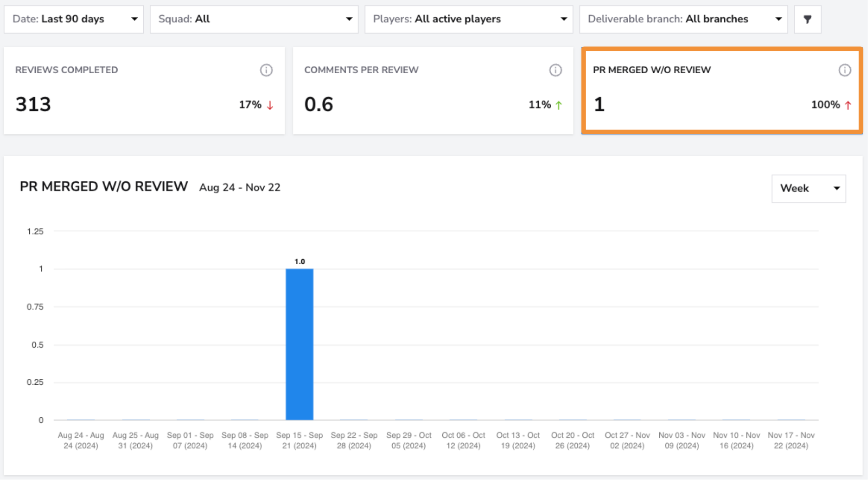Screen dimensions: 868x480
Task: Click the 313 reviews completed value
Action: point(33,104)
